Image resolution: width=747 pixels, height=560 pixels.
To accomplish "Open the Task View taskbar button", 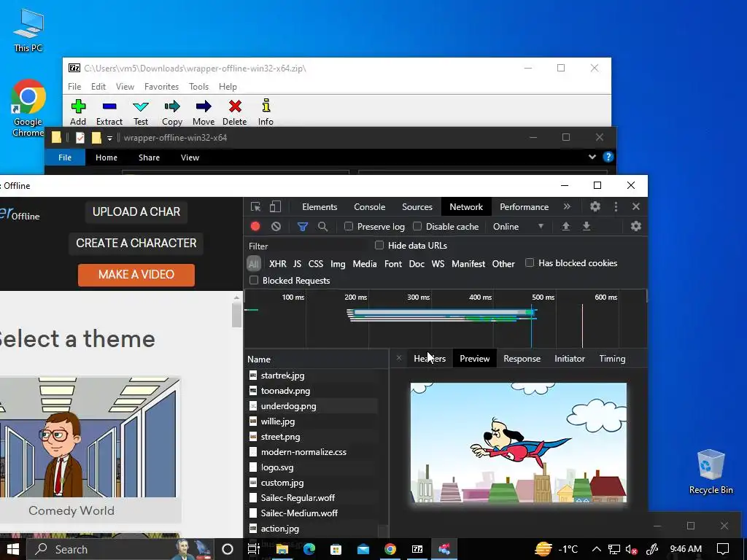I will [253, 549].
